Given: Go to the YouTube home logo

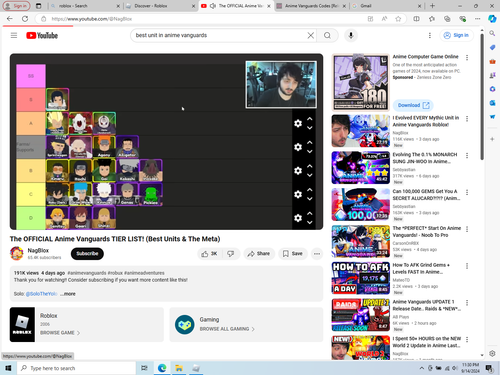Looking at the screenshot, I should coord(42,35).
